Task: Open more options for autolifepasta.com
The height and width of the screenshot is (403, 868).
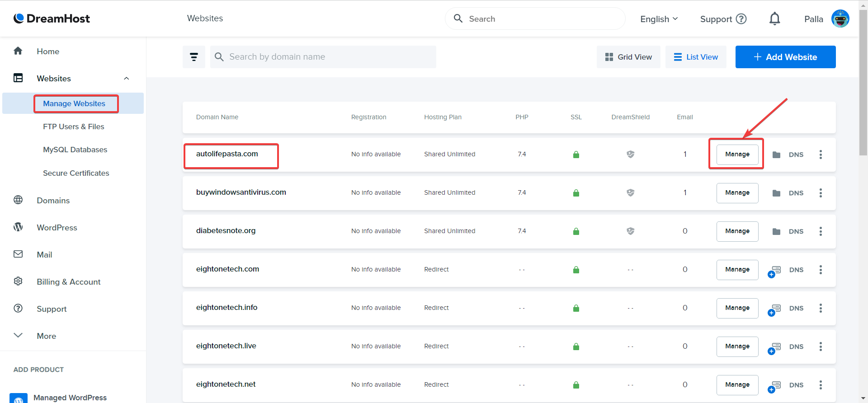Action: pos(821,155)
